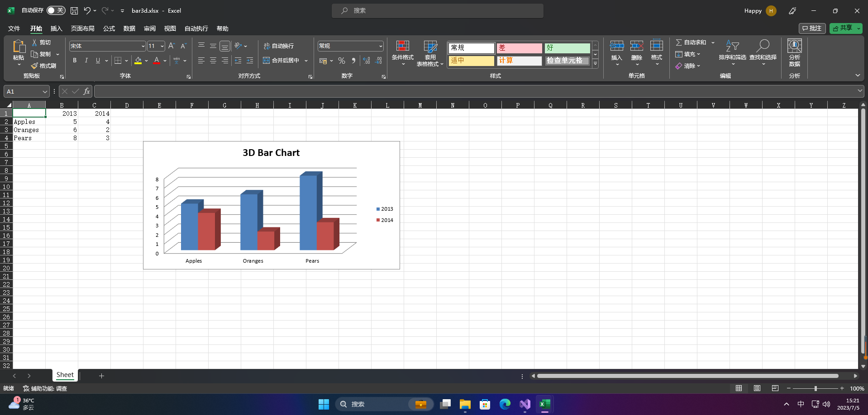The image size is (868, 415).
Task: Switch to Page Break Preview in status bar
Action: (775, 388)
